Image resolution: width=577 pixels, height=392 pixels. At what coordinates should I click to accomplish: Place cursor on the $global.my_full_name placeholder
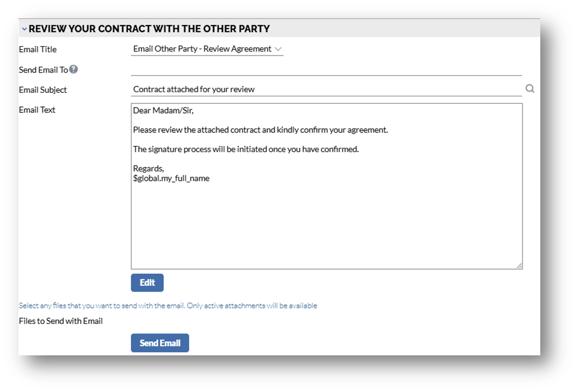point(171,178)
